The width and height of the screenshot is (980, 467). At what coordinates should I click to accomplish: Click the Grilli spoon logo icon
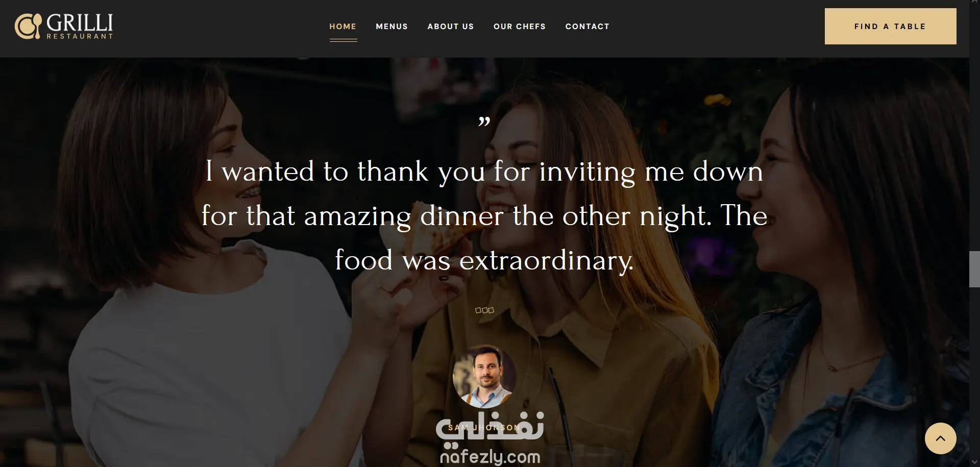(x=28, y=27)
